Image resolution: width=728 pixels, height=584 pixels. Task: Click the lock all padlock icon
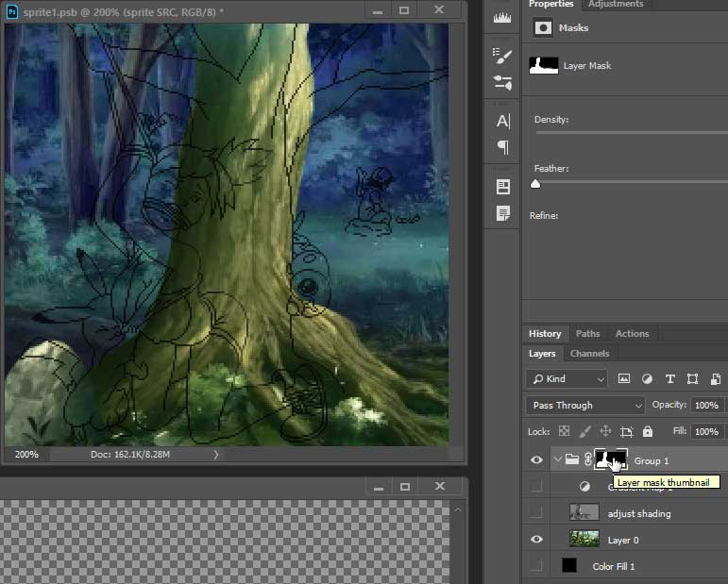click(x=647, y=431)
